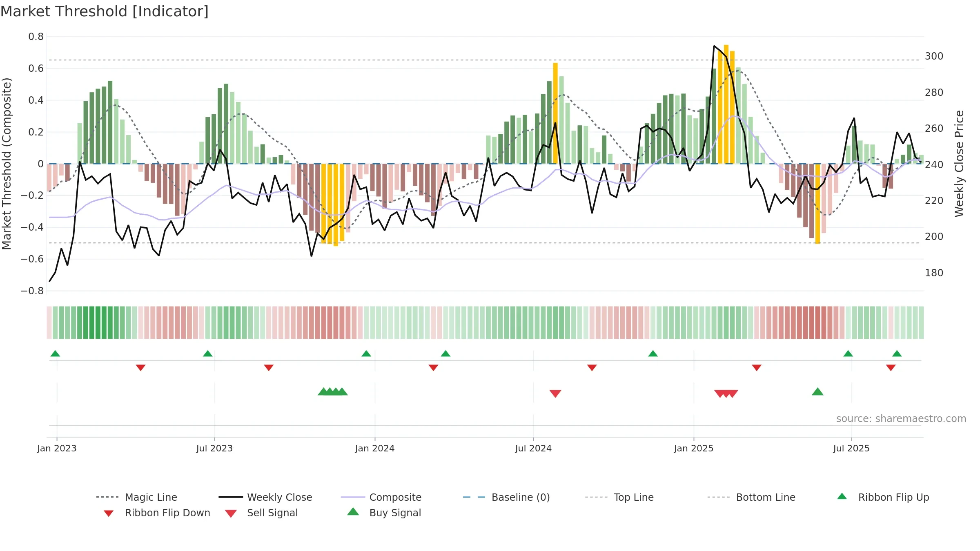980x551 pixels.
Task: Click the Ribbon Flip Up legend entry
Action: (883, 497)
